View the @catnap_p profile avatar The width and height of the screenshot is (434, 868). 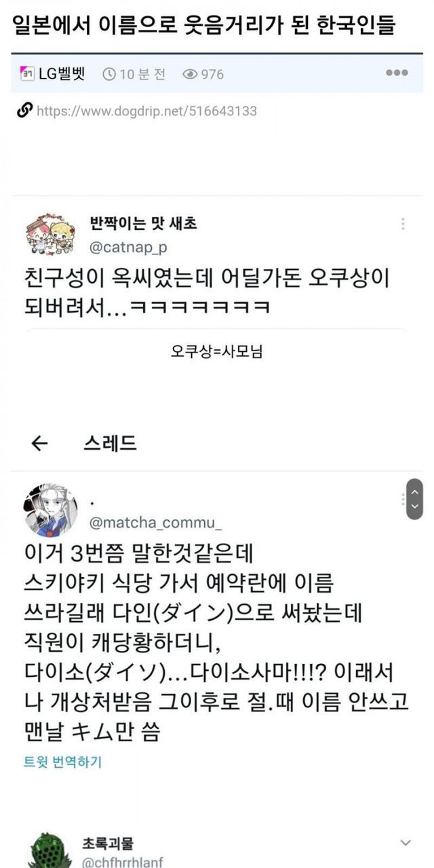(50, 235)
